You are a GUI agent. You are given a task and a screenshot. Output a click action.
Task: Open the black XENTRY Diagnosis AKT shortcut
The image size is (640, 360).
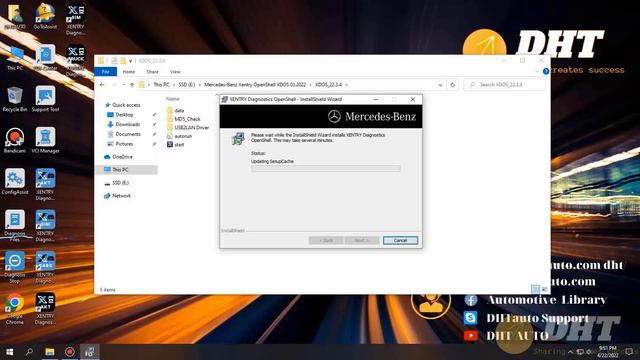tap(45, 309)
